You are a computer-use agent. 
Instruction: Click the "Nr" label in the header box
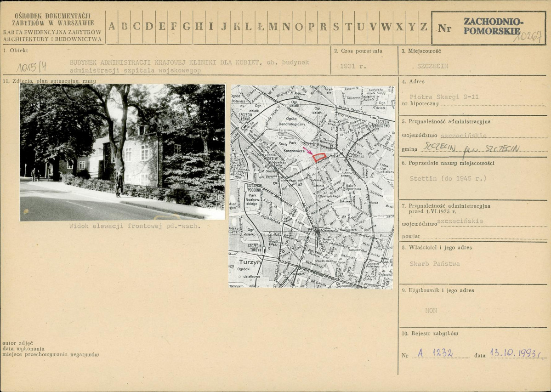pos(444,28)
